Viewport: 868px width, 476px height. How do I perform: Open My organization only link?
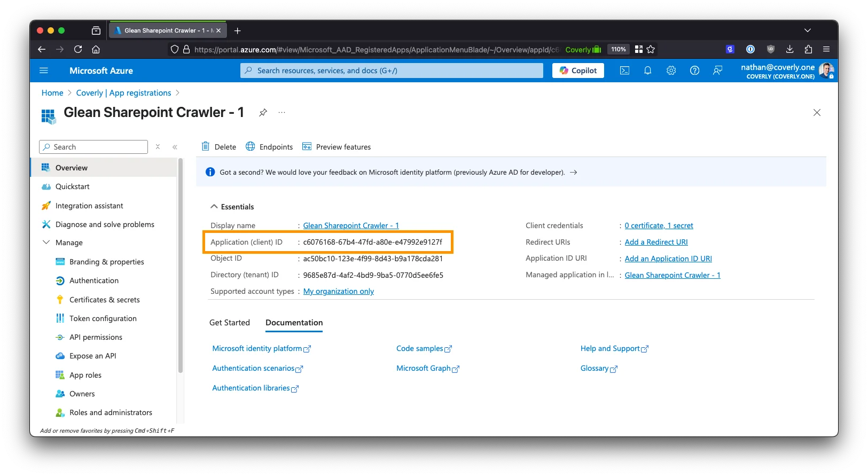339,291
